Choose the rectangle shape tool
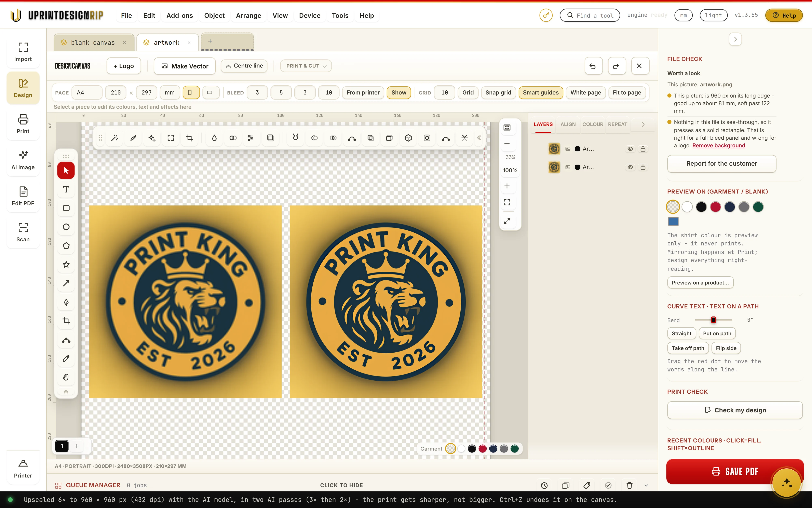Screen dimensions: 812x508 pyautogui.click(x=66, y=208)
